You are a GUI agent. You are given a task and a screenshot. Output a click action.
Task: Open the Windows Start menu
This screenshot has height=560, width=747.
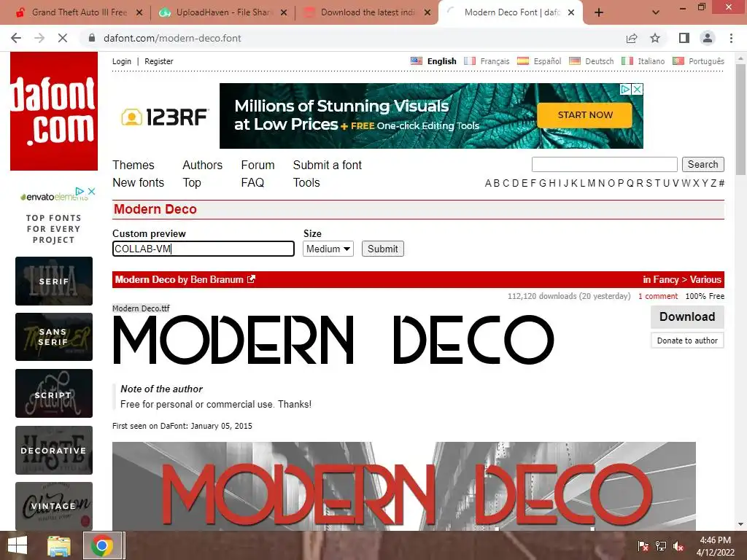coord(18,545)
